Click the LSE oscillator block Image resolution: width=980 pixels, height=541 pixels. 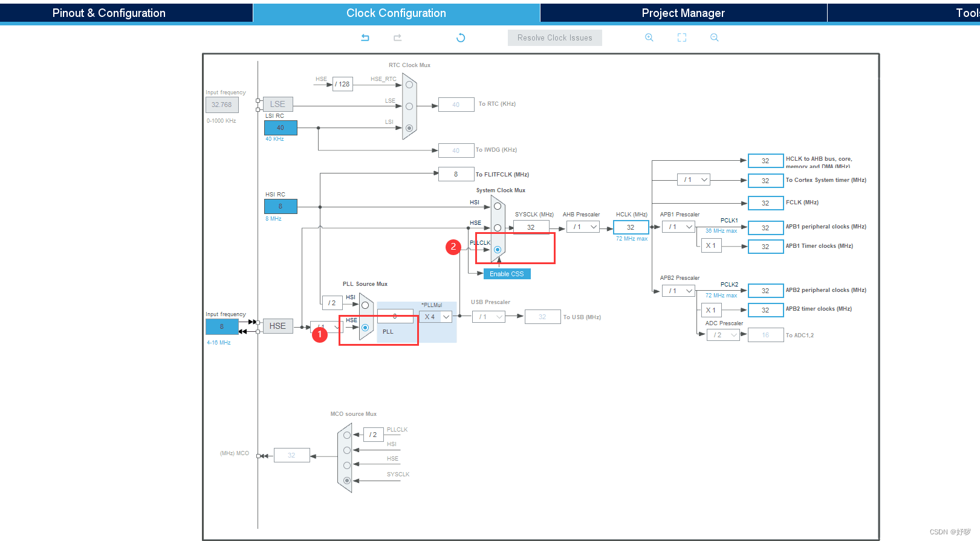(x=277, y=104)
